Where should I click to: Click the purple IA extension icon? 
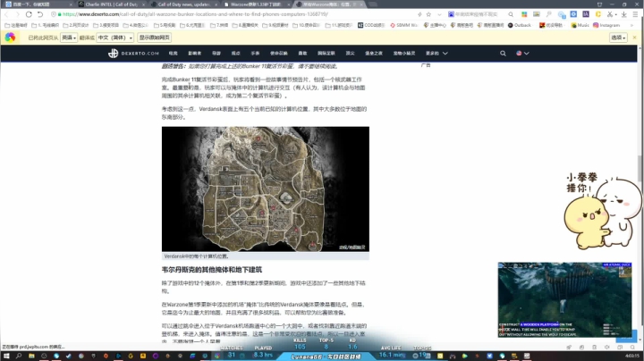pos(586,14)
